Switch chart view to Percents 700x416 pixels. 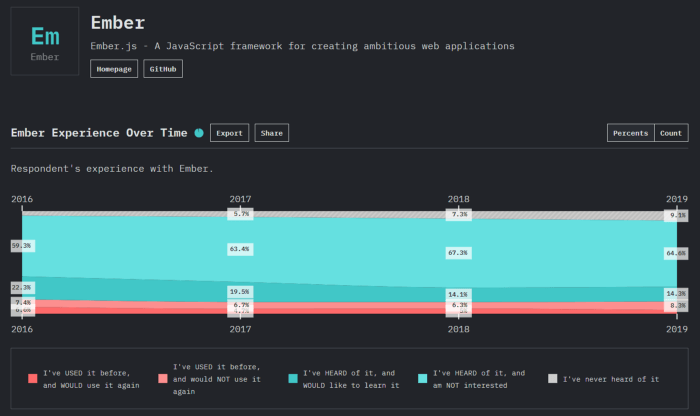coord(630,133)
